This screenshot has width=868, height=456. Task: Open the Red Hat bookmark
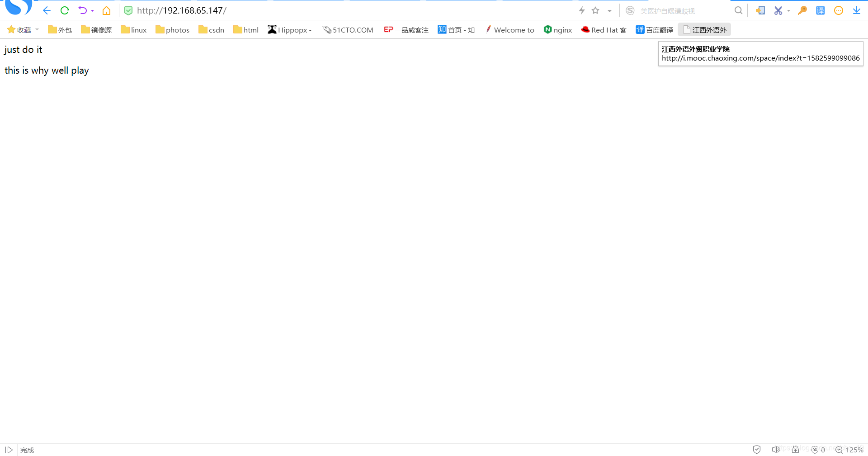point(604,30)
